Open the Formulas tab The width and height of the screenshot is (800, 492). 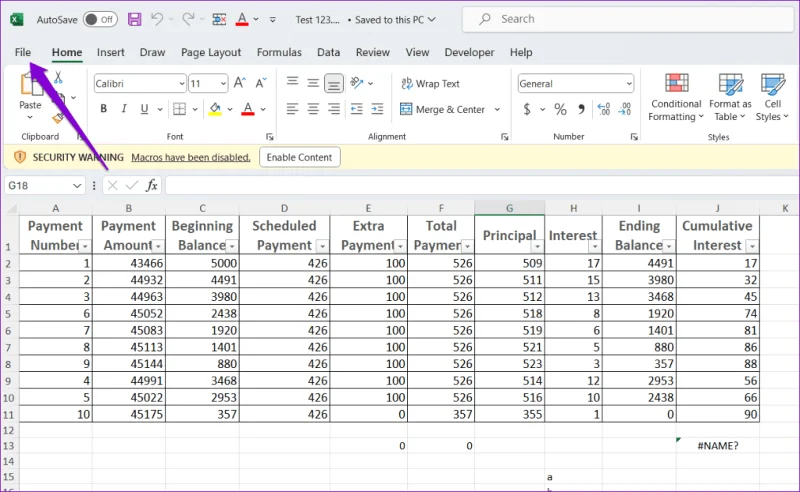click(279, 52)
